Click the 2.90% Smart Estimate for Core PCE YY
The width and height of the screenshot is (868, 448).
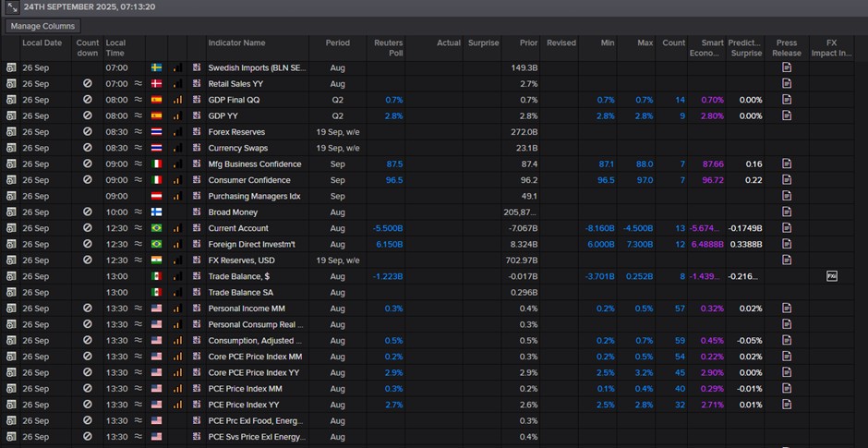[x=712, y=372]
